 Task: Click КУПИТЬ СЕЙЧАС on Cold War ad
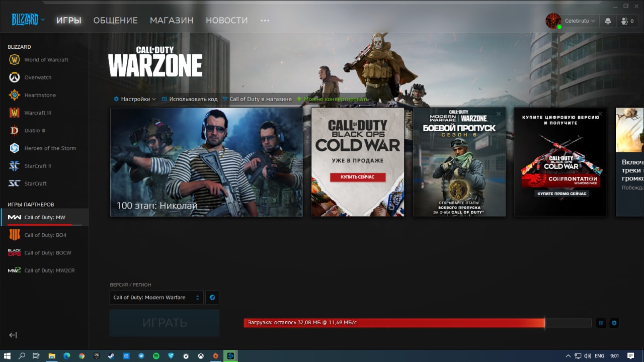click(357, 177)
